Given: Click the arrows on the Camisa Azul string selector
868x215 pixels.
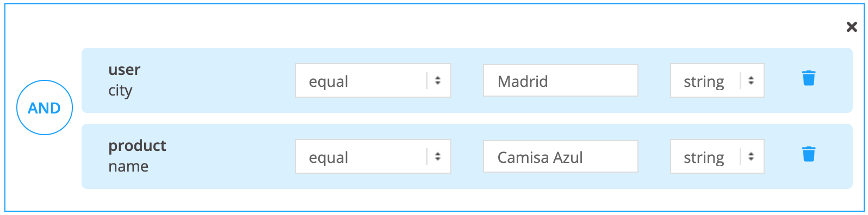Looking at the screenshot, I should click(x=751, y=157).
